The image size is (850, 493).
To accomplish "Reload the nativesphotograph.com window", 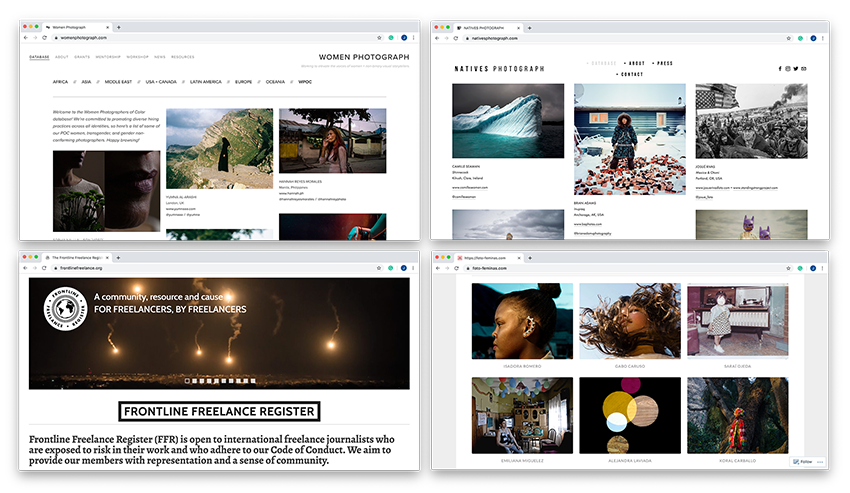I will click(455, 39).
